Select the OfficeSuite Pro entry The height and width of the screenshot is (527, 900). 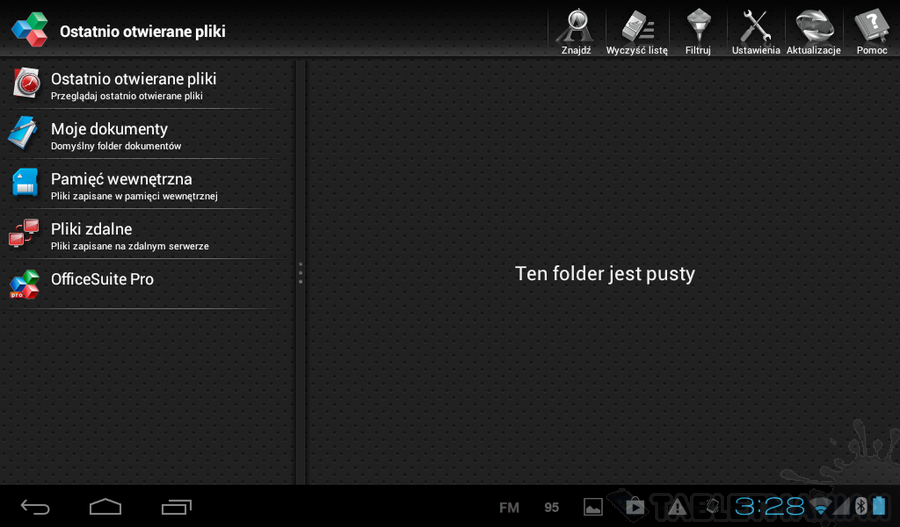click(148, 284)
